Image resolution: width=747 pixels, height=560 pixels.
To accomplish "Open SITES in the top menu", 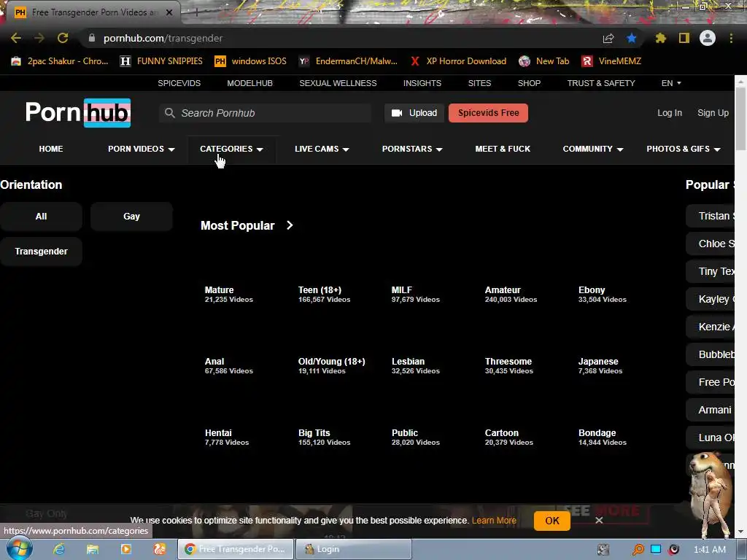I will (479, 83).
